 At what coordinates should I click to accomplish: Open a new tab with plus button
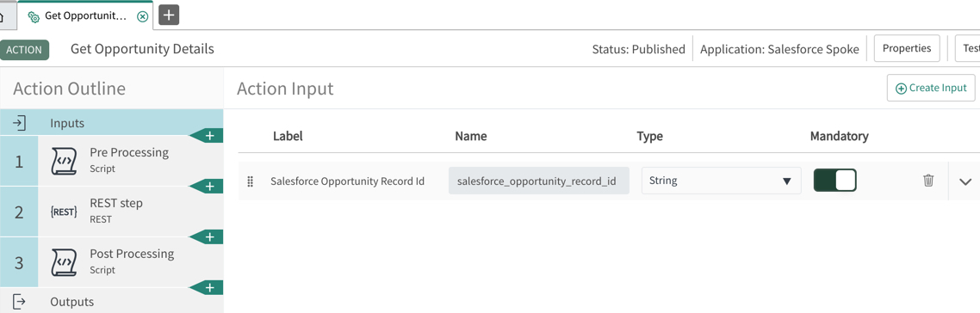[x=169, y=15]
